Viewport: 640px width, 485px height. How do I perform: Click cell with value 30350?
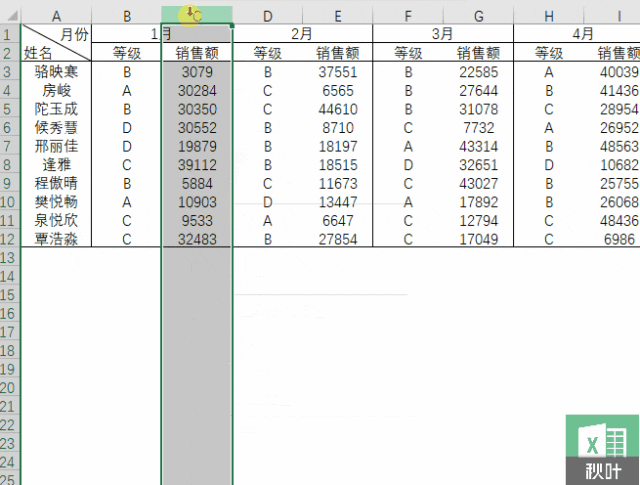197,109
